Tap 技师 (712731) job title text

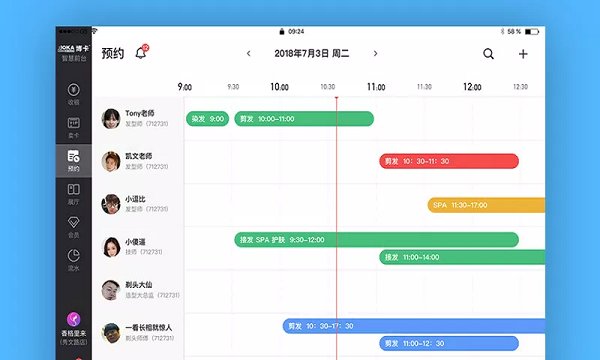[144, 252]
